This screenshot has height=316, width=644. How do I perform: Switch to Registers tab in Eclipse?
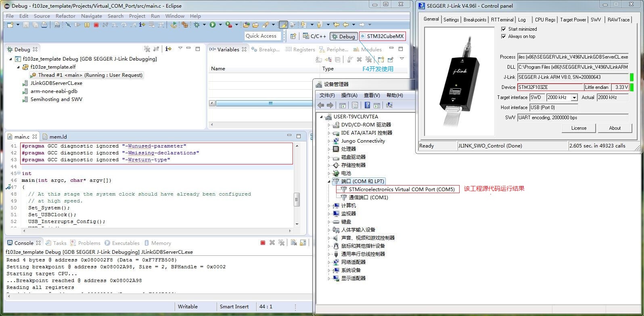coord(300,49)
